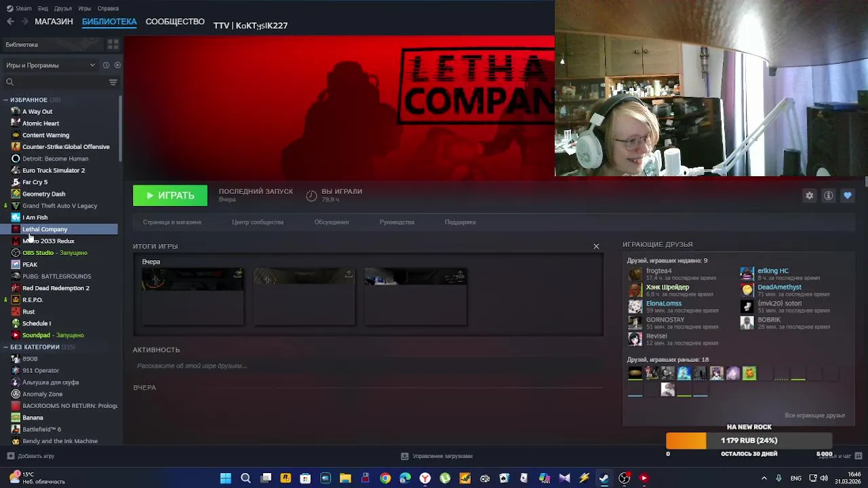Select PUBG: BATTLEGROUNDS in library
Viewport: 868px width, 488px height.
tap(56, 277)
